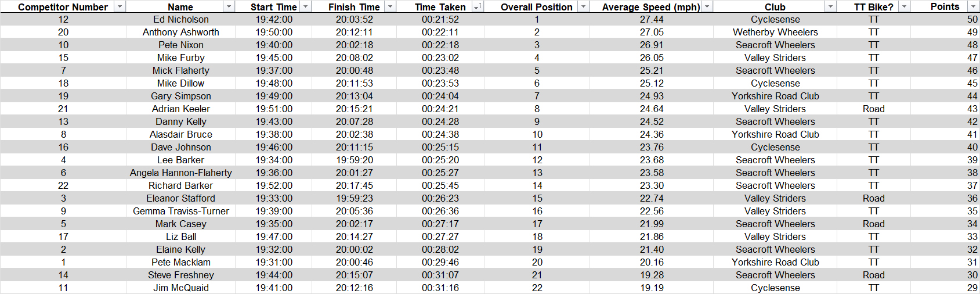
Task: Open the Points column filter dropdown
Action: point(973,7)
